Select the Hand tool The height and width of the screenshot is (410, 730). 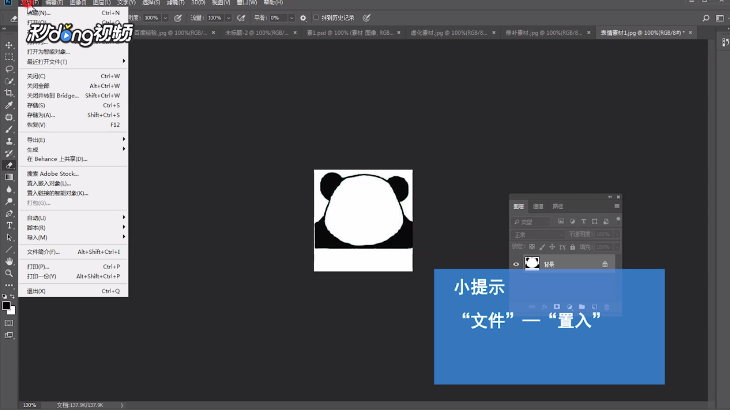point(9,261)
